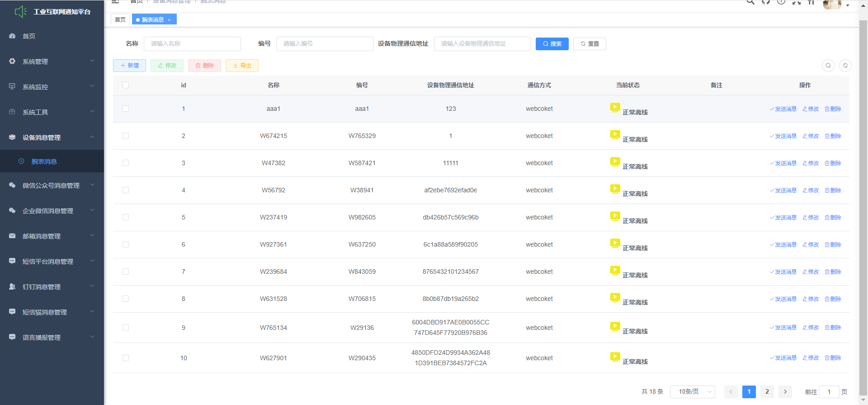
Task: Check the checkbox for row id 1
Action: [x=126, y=109]
